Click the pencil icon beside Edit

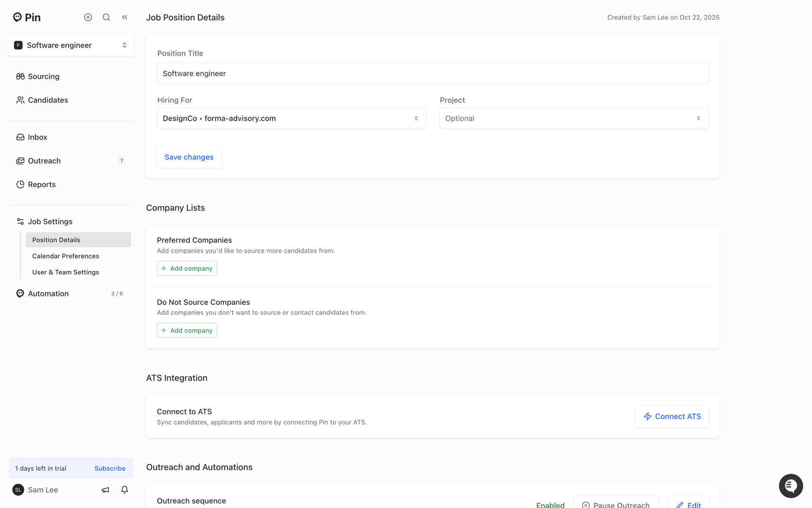coord(680,505)
